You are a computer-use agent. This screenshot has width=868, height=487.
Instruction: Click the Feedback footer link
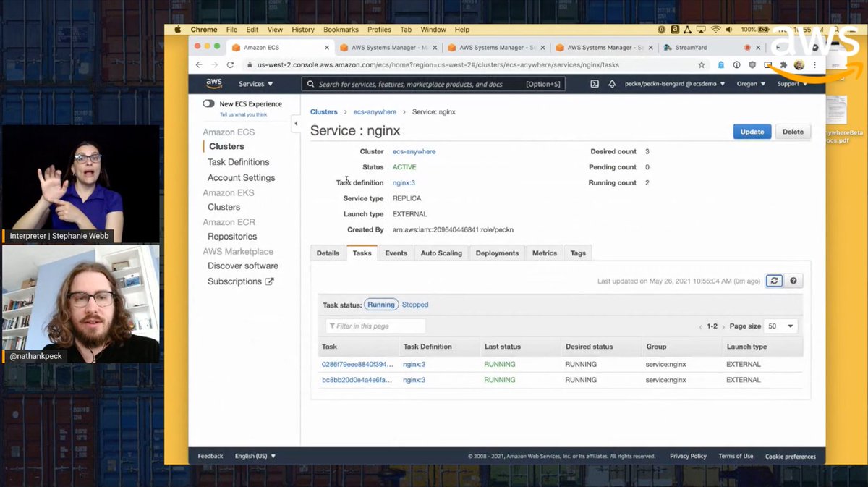(x=210, y=456)
